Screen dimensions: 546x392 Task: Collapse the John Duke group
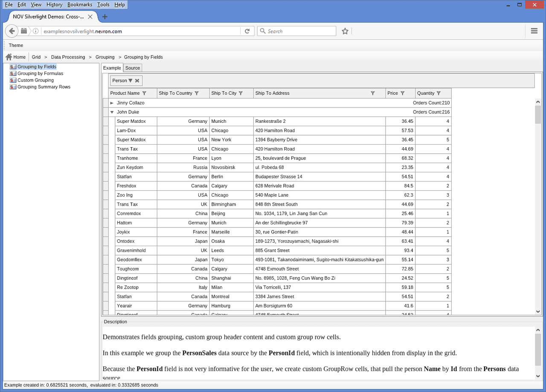tap(112, 112)
